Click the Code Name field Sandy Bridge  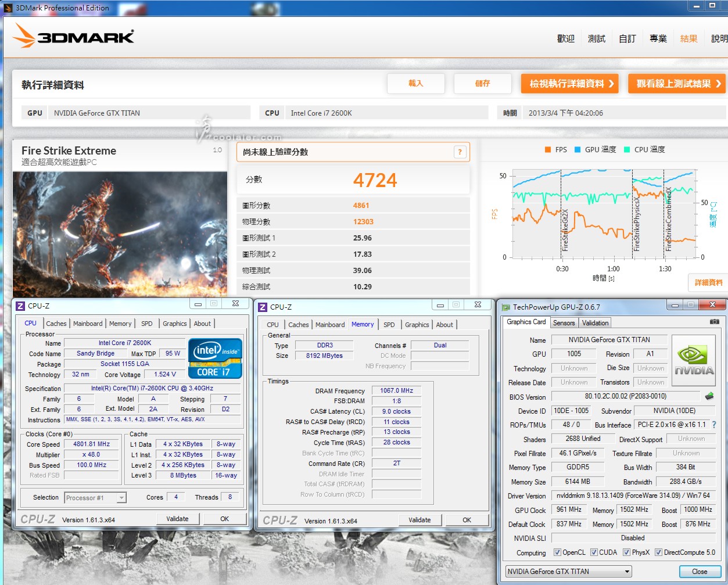click(x=95, y=353)
